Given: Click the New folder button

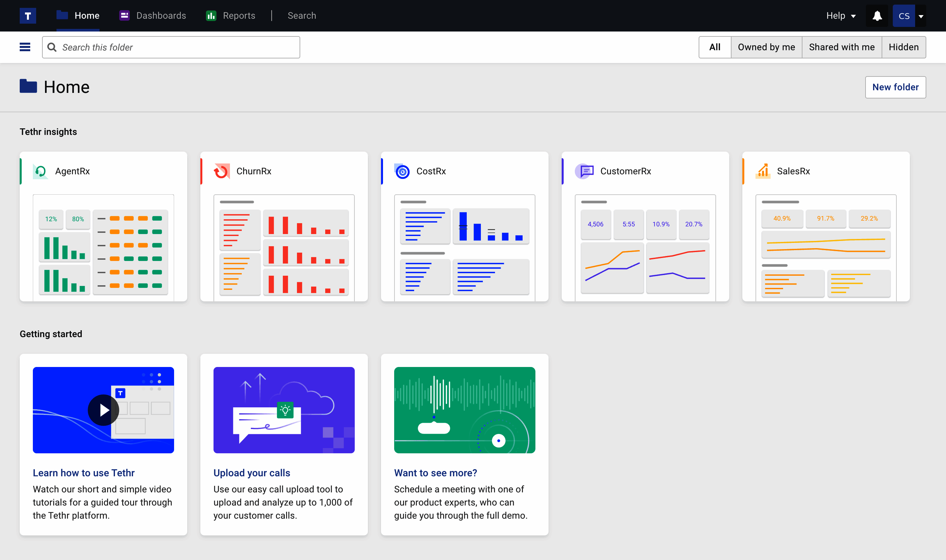Looking at the screenshot, I should pyautogui.click(x=895, y=87).
